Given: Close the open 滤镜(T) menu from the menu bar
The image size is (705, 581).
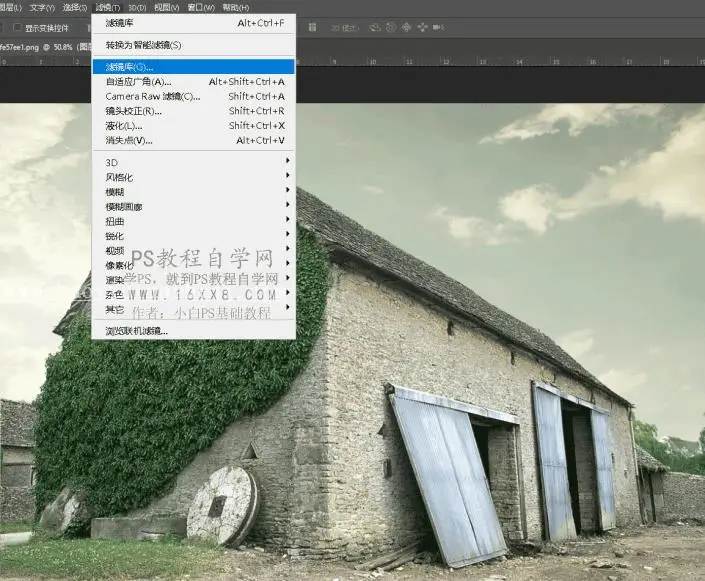Looking at the screenshot, I should tap(108, 7).
